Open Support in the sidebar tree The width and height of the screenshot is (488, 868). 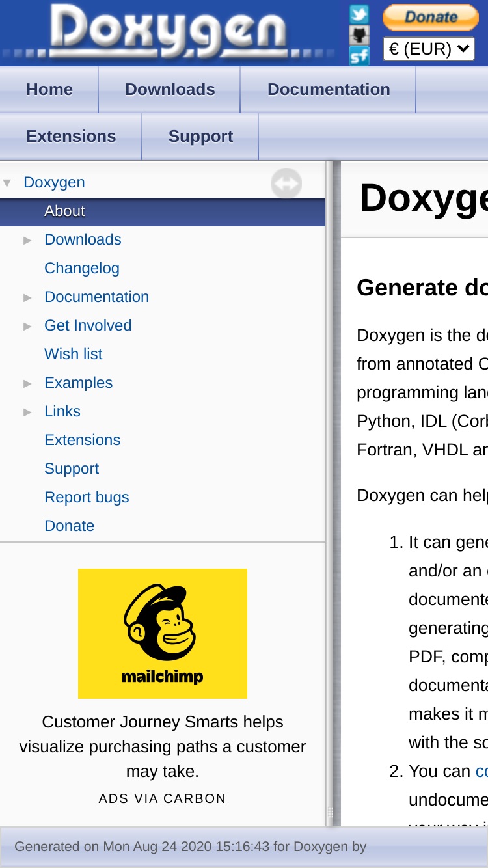coord(72,468)
